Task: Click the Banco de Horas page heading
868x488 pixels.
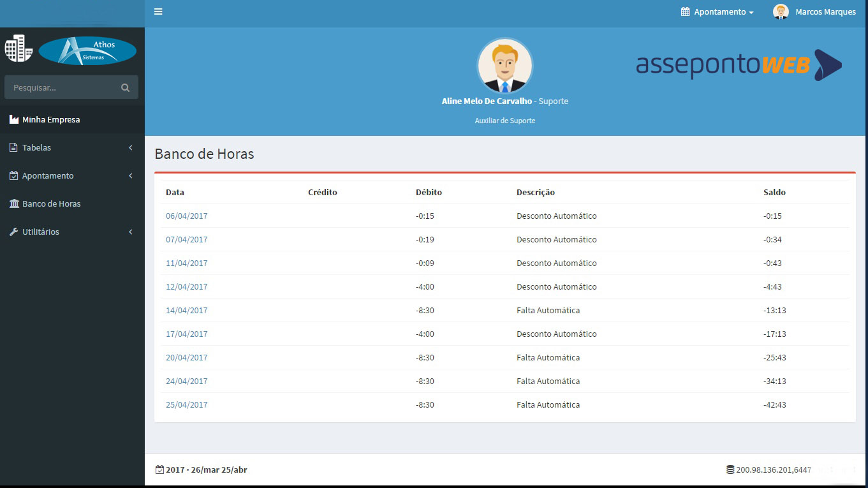Action: (204, 154)
